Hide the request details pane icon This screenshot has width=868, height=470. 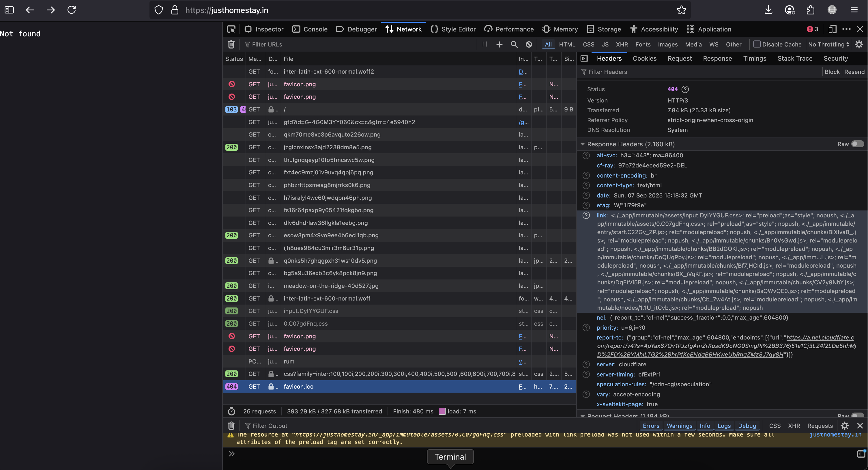tap(584, 58)
